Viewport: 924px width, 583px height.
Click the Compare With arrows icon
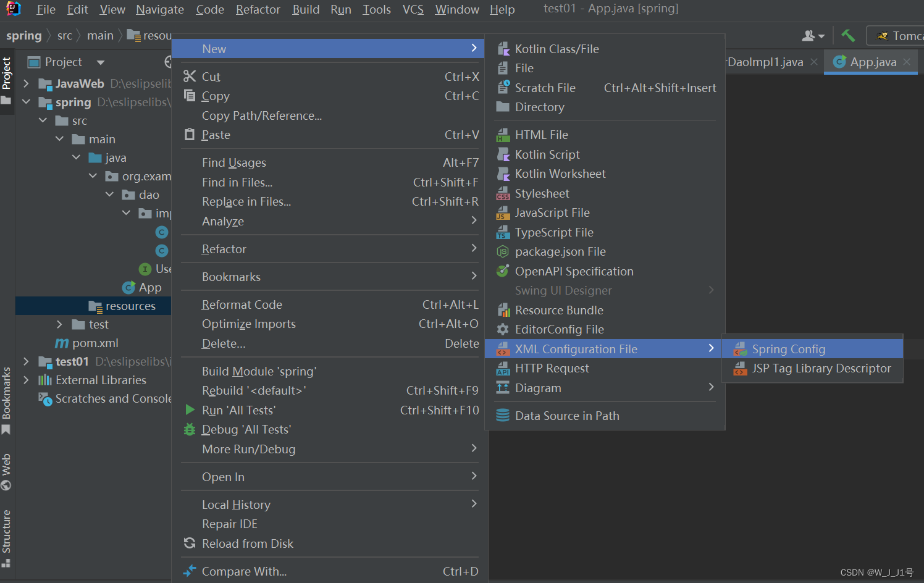tap(190, 571)
